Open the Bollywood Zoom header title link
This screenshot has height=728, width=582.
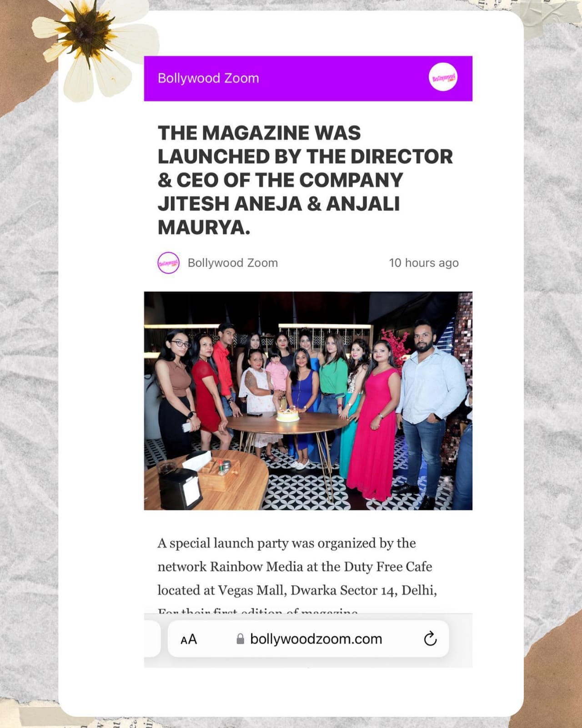pyautogui.click(x=208, y=78)
